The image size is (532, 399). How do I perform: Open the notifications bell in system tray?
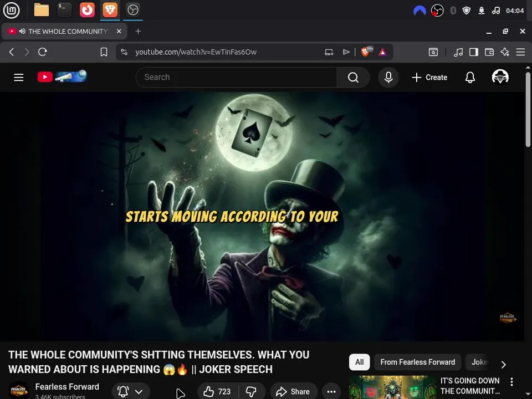pyautogui.click(x=482, y=11)
